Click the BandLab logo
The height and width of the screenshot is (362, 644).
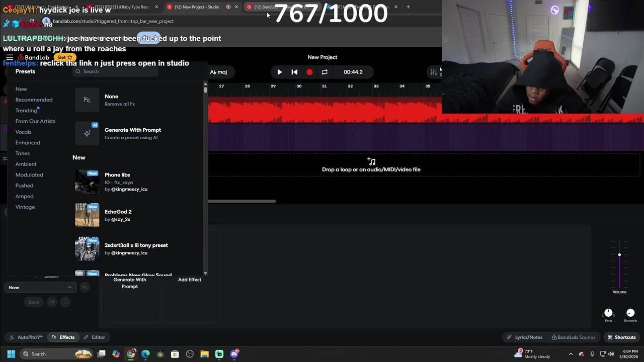[34, 57]
